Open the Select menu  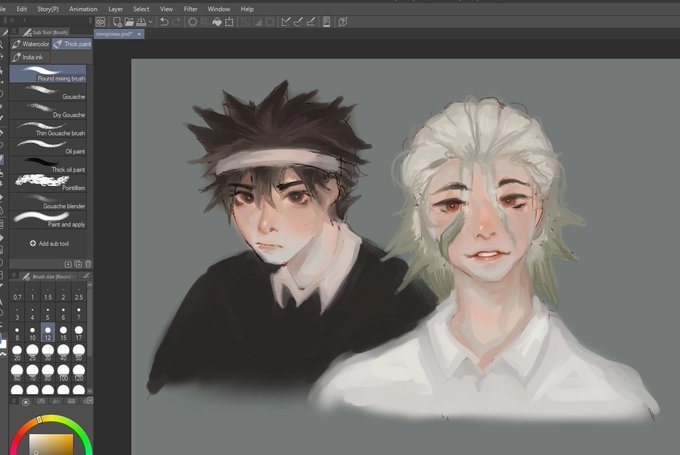141,9
